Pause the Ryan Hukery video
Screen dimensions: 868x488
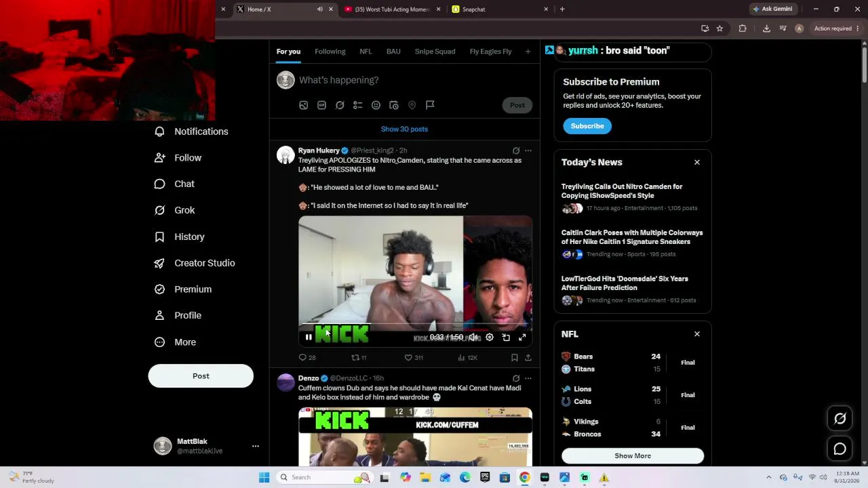[309, 337]
